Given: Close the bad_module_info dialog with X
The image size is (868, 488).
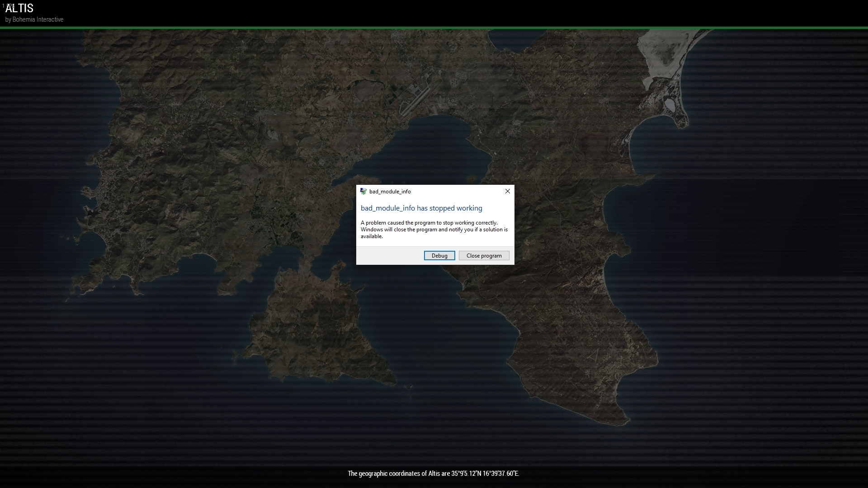Looking at the screenshot, I should (x=507, y=191).
